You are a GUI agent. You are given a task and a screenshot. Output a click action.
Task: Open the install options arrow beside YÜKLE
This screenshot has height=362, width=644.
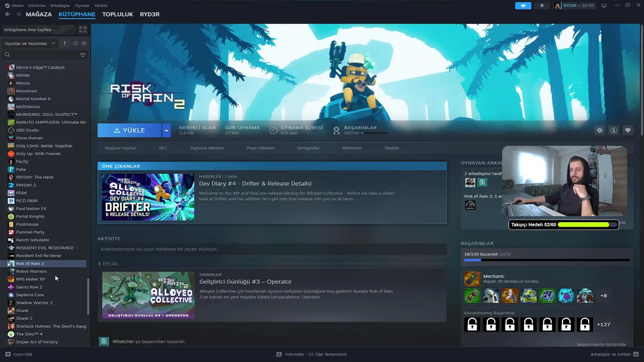167,130
